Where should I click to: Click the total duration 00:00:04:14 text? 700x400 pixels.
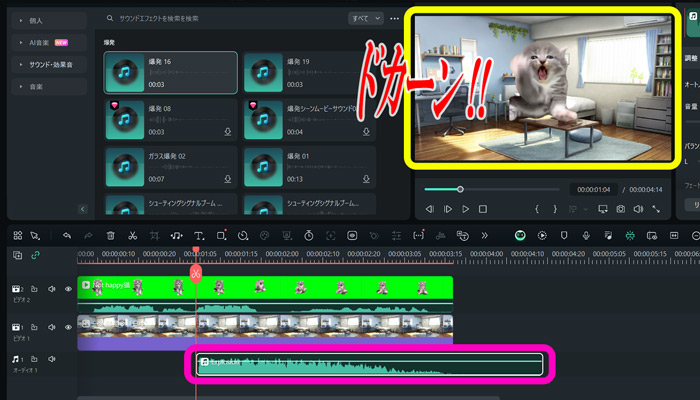click(646, 190)
